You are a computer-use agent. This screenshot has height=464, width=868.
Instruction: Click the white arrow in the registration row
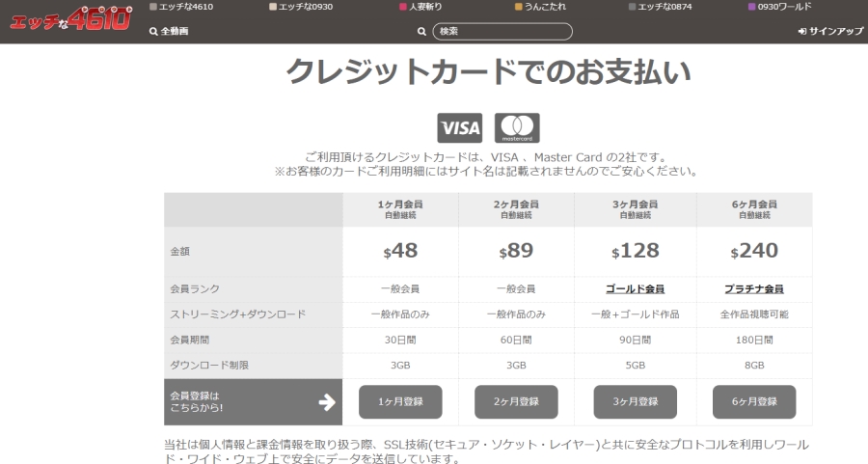326,402
